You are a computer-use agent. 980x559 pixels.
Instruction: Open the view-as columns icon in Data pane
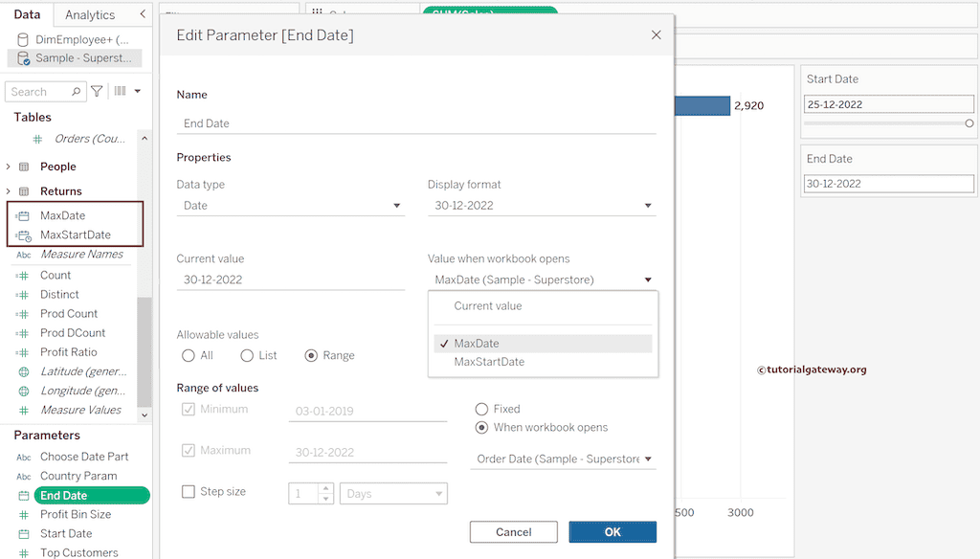tap(121, 91)
